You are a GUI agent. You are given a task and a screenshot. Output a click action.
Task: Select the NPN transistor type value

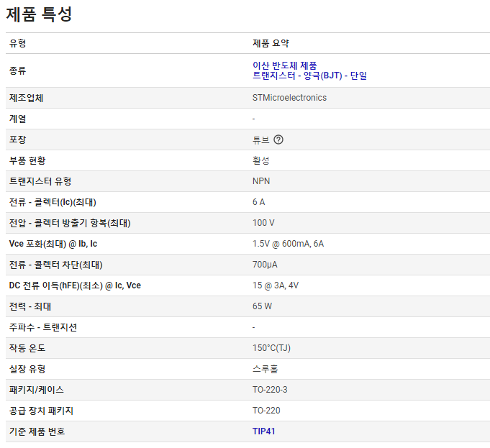point(261,181)
